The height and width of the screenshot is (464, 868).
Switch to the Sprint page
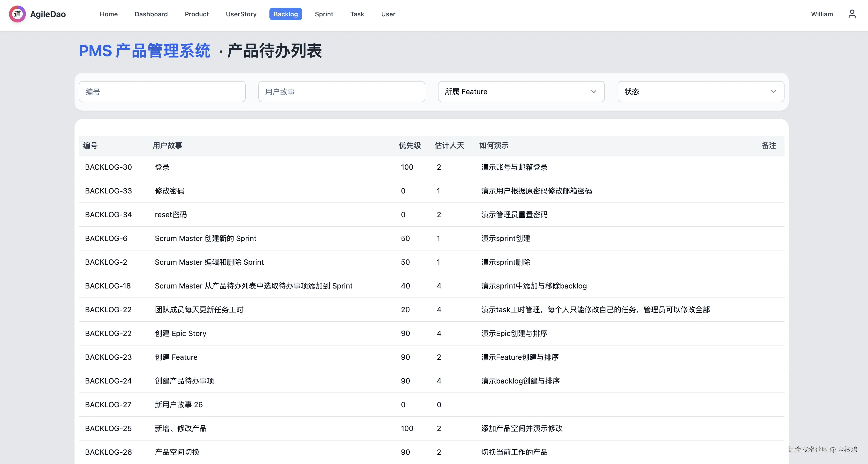(324, 14)
